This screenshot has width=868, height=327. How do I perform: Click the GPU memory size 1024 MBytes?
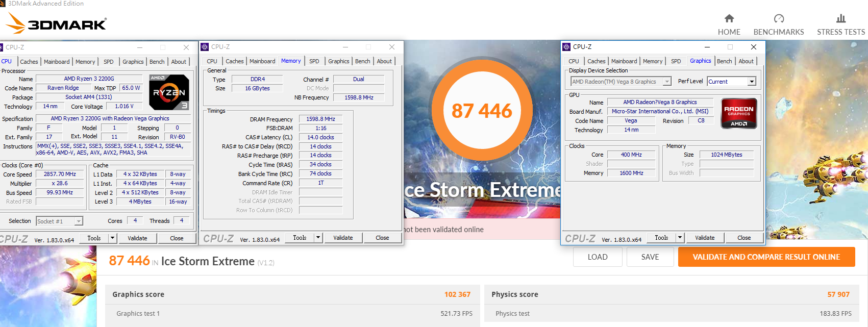pos(727,155)
